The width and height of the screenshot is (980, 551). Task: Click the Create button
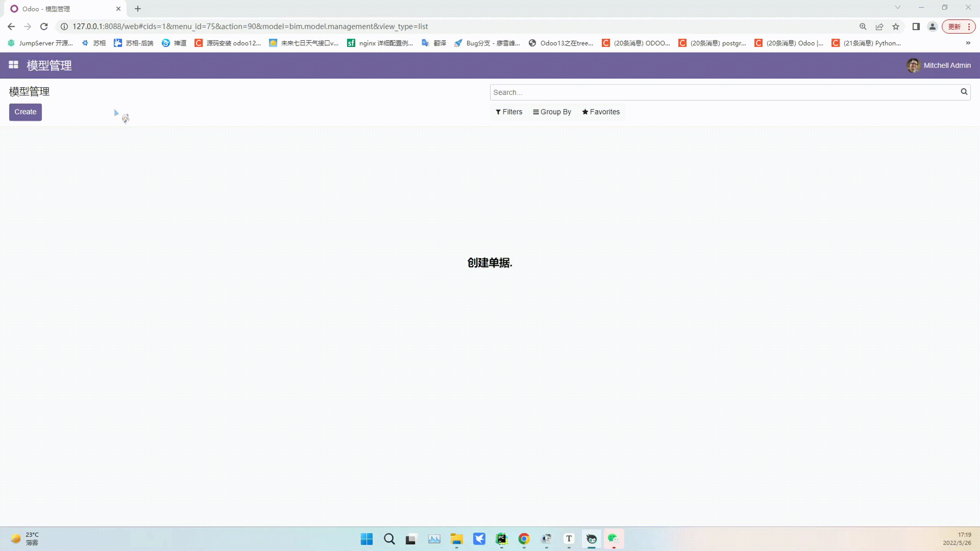tap(25, 112)
